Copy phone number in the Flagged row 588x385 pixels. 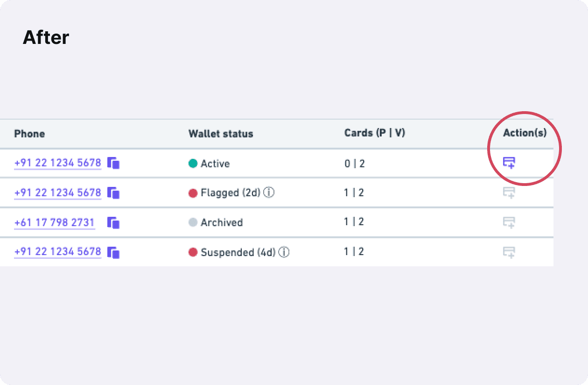(113, 193)
